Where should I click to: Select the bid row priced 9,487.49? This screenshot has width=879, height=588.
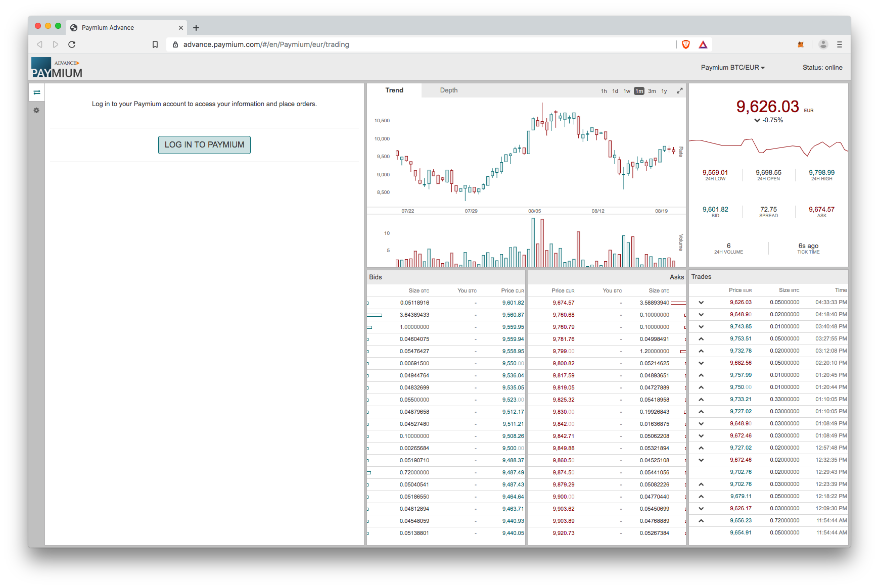pos(446,472)
